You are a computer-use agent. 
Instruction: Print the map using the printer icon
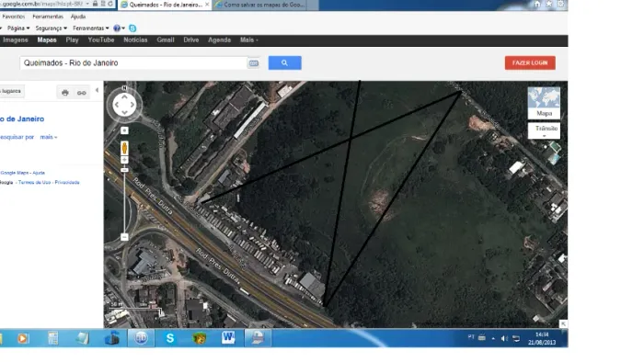65,93
